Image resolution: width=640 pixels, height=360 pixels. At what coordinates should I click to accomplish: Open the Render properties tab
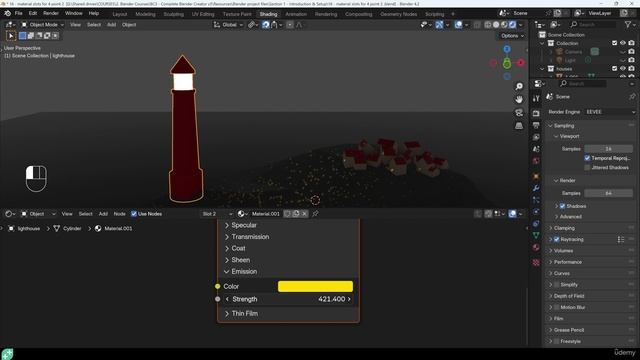(536, 113)
